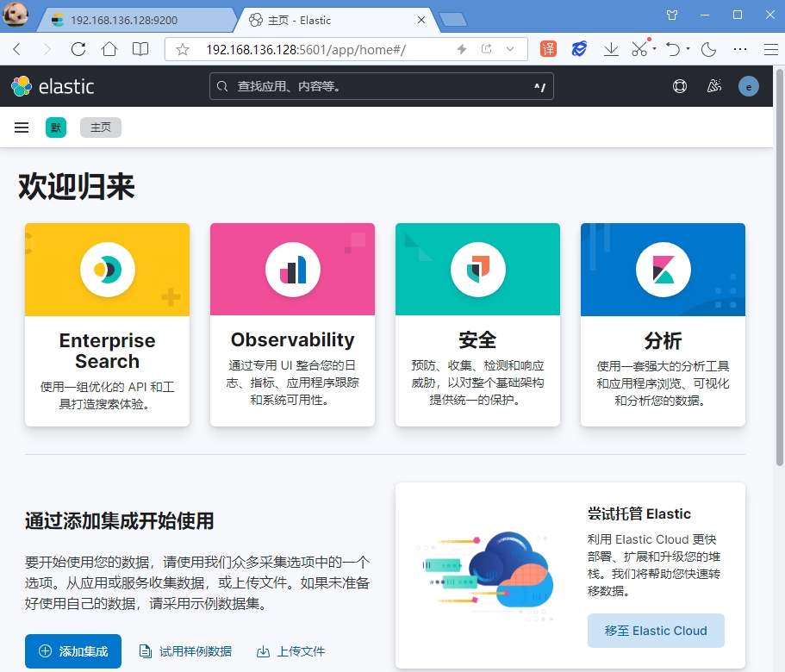The image size is (785, 672).
Task: Click the green default space avatar
Action: coord(56,128)
